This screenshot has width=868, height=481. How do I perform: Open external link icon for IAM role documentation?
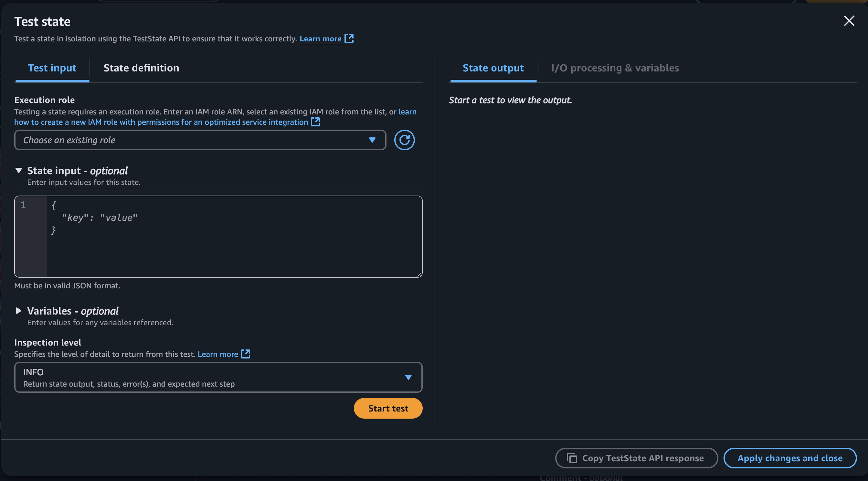point(315,122)
